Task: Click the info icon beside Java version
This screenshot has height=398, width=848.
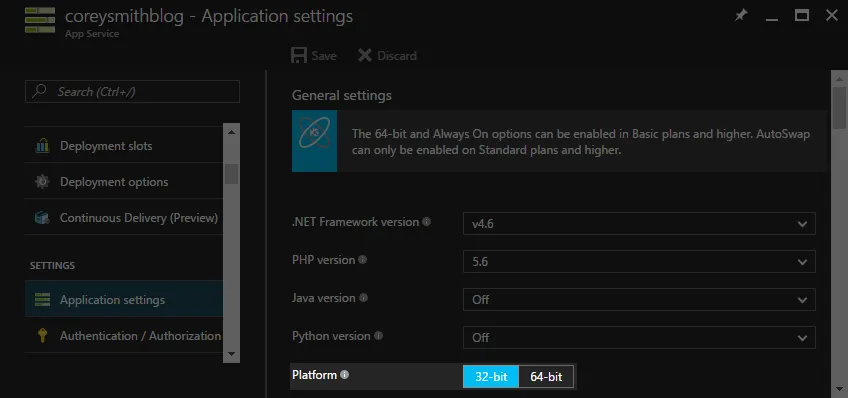Action: point(363,298)
